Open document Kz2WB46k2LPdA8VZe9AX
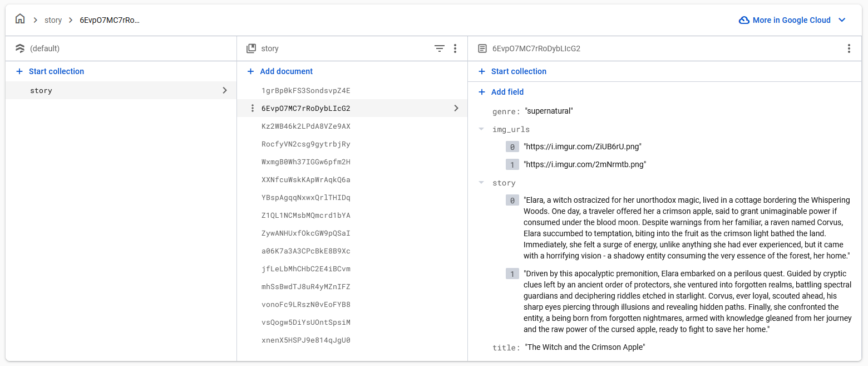The width and height of the screenshot is (868, 366). tap(305, 126)
